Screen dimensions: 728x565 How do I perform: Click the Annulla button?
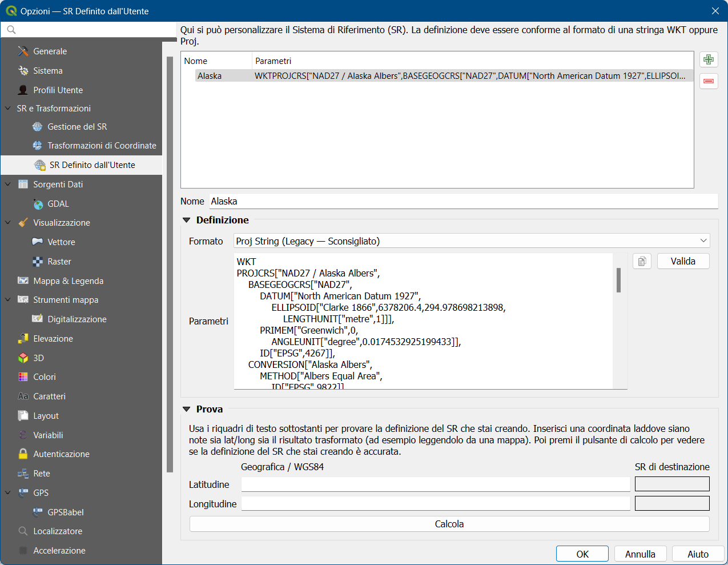(640, 554)
